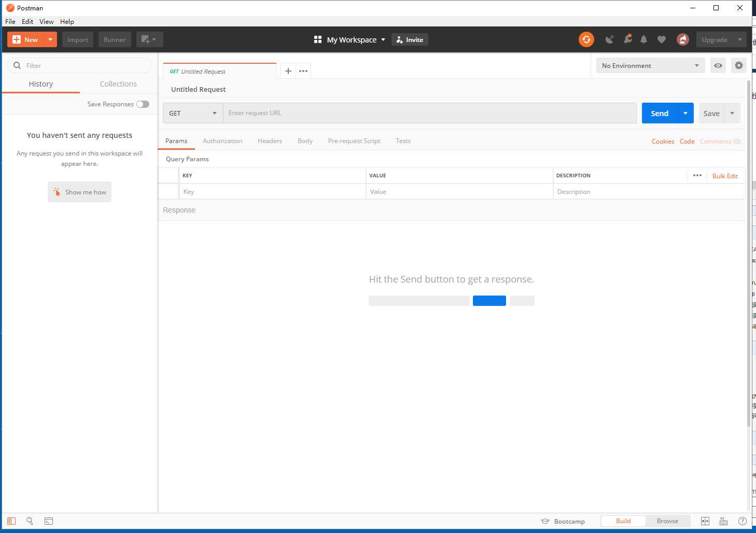The image size is (756, 533).
Task: Open the wrench settings icon
Action: pyautogui.click(x=627, y=39)
